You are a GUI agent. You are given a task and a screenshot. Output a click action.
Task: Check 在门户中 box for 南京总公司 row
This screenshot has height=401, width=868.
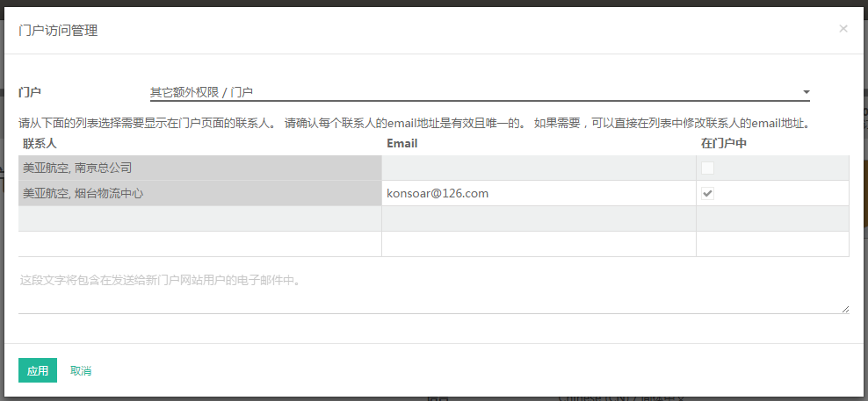tap(707, 168)
